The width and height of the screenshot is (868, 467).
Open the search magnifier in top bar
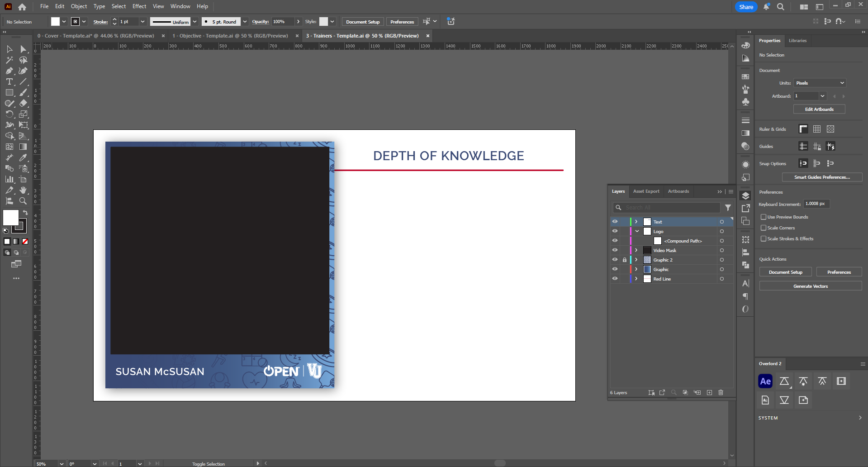click(x=780, y=7)
